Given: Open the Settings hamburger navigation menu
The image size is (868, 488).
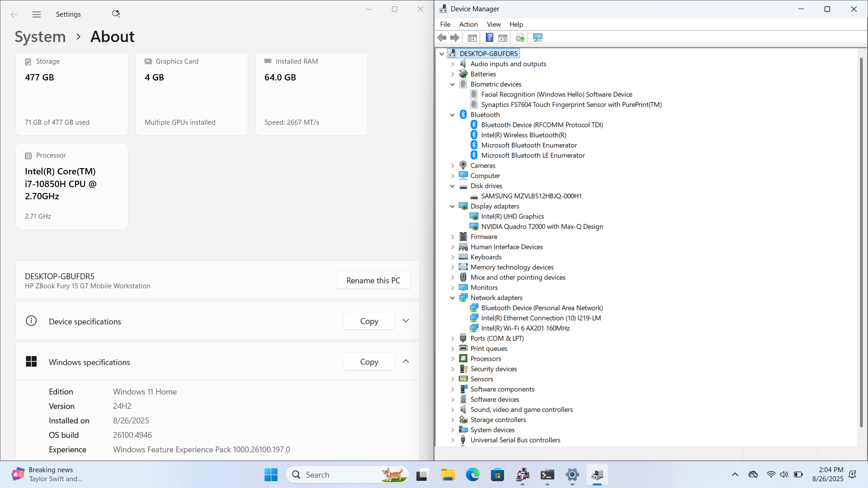Looking at the screenshot, I should [37, 14].
